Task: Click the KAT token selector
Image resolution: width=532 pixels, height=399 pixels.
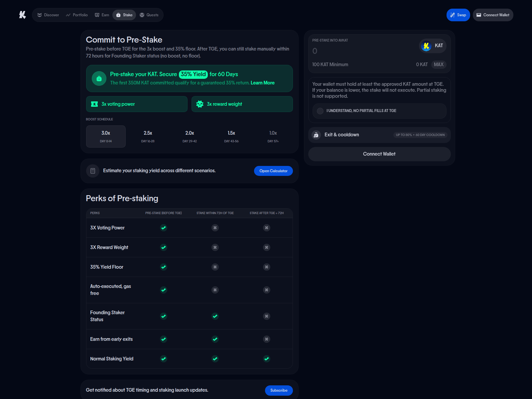Action: [433, 46]
